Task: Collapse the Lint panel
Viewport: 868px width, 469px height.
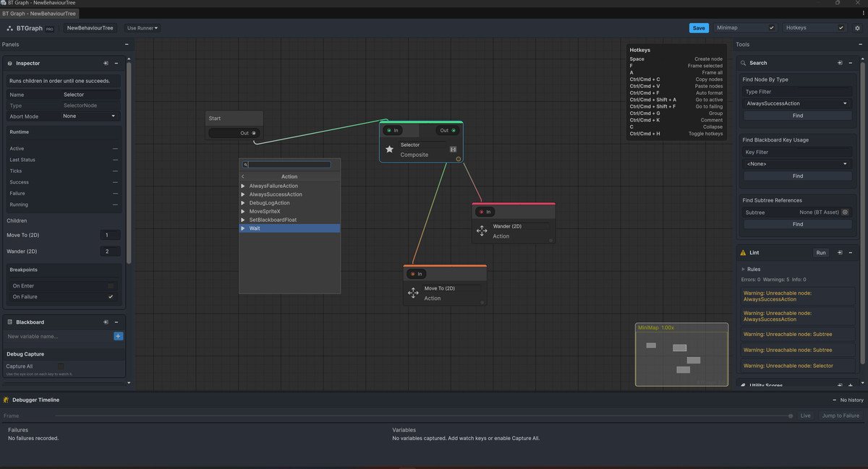Action: [851, 253]
